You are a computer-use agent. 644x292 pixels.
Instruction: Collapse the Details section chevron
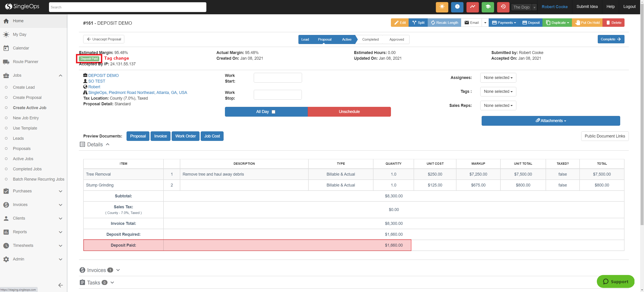[108, 144]
